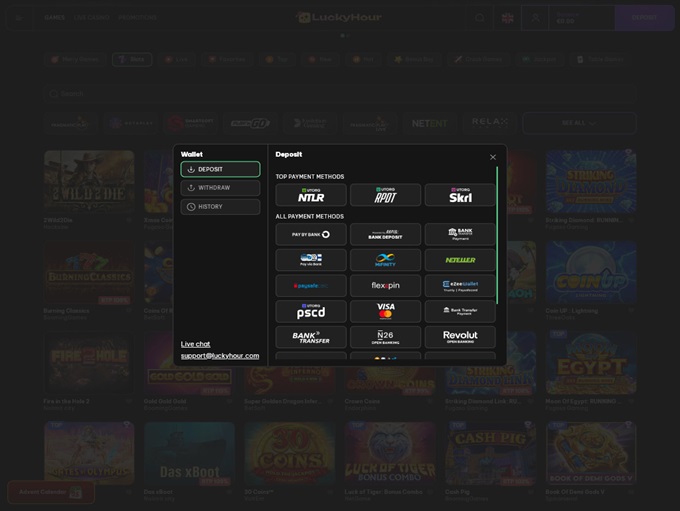Open the Deposit section in Wallet
Image resolution: width=680 pixels, height=511 pixels.
point(220,169)
